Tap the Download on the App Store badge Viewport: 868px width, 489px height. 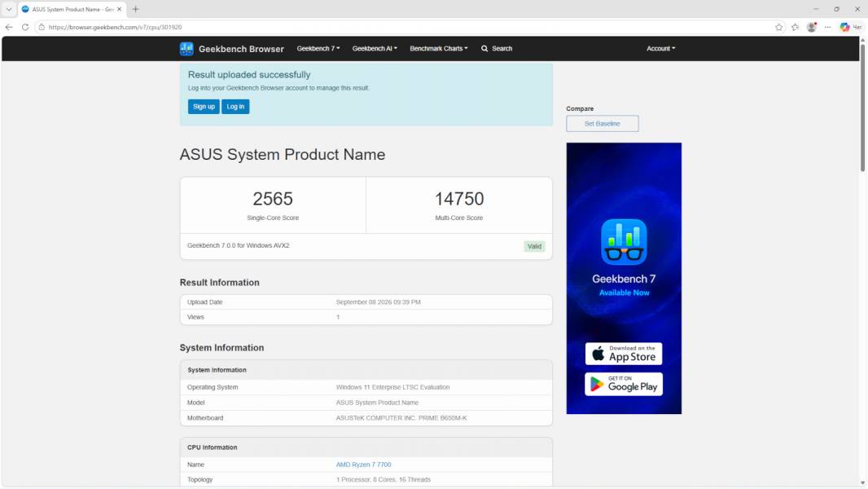pyautogui.click(x=624, y=354)
